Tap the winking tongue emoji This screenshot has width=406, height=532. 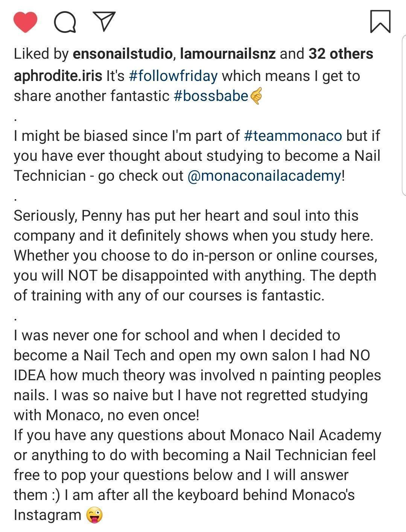click(x=94, y=515)
